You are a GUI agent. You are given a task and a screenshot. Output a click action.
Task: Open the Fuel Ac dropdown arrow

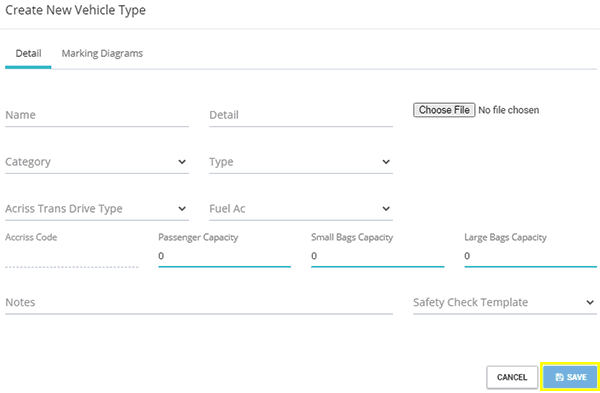pos(386,209)
